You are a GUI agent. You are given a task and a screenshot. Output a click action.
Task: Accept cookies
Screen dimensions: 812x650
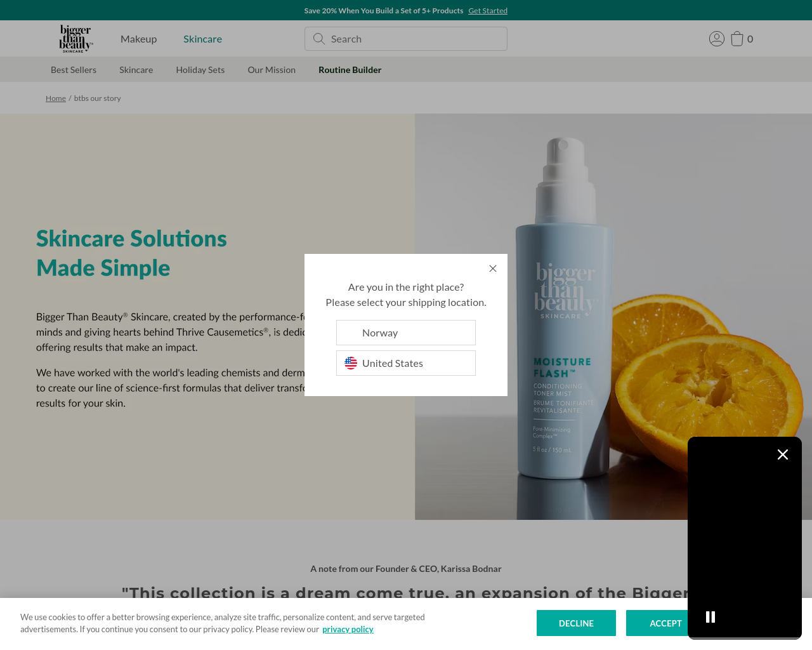pos(657,623)
